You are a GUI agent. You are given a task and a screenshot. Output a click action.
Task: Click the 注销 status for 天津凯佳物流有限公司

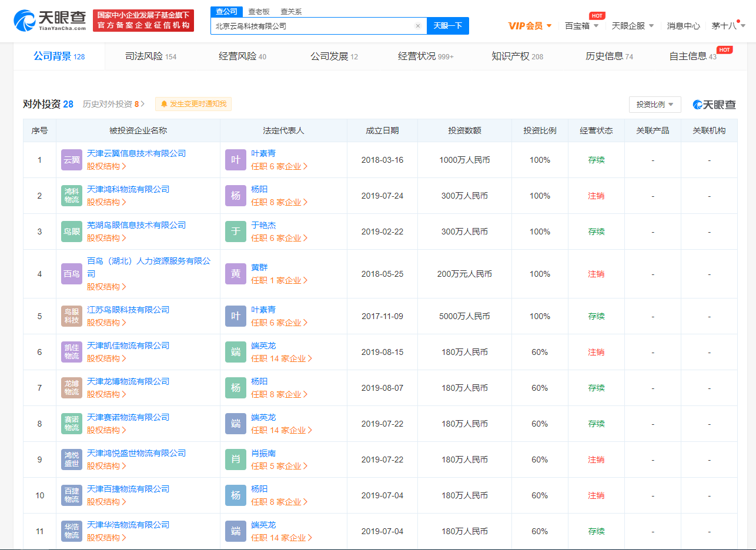596,352
